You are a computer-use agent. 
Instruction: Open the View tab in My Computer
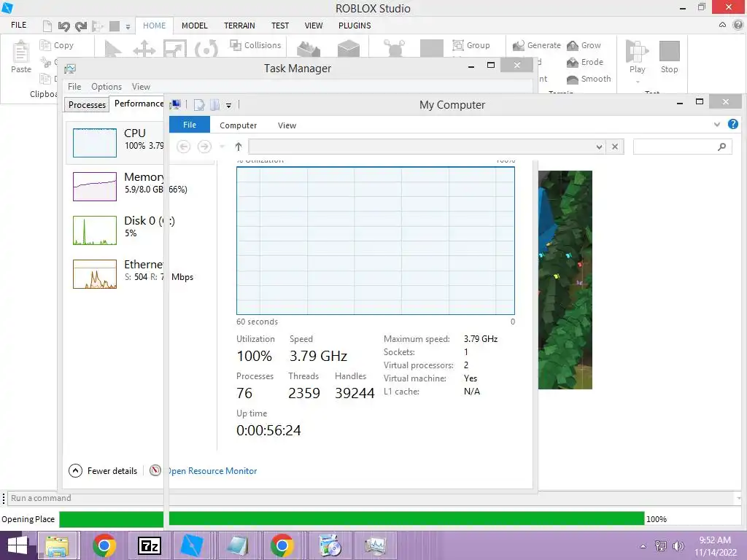(287, 125)
